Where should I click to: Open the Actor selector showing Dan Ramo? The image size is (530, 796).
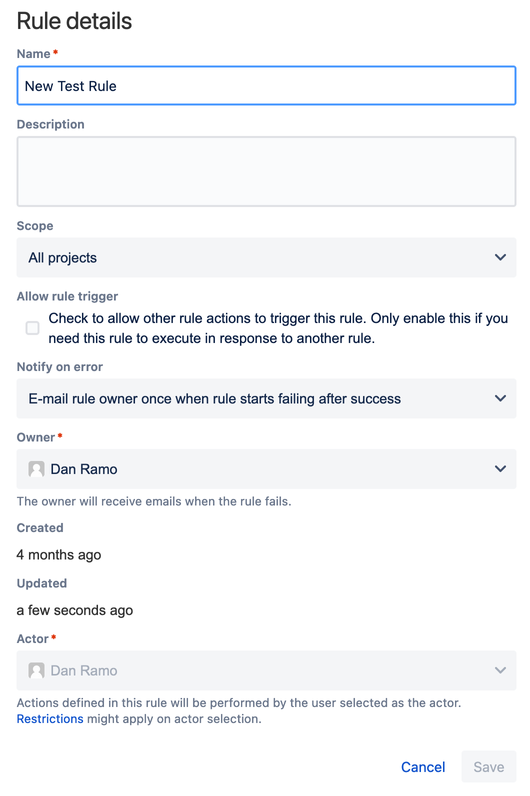(x=267, y=671)
